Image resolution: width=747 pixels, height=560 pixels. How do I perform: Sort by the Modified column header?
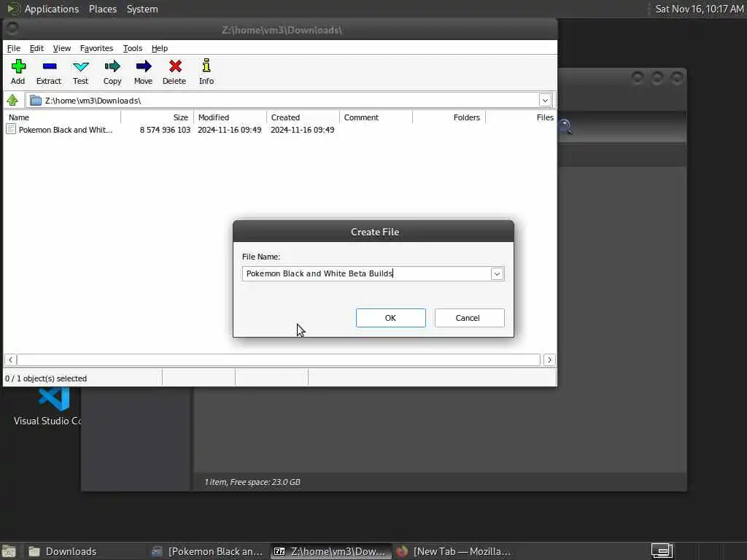point(230,117)
